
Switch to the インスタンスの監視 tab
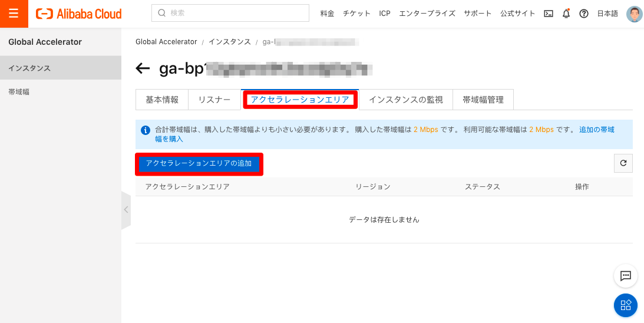406,100
